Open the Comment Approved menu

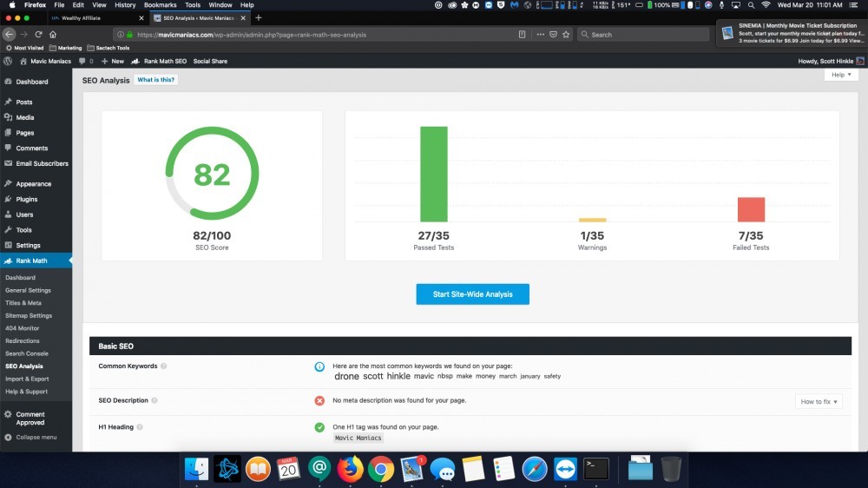coord(30,419)
